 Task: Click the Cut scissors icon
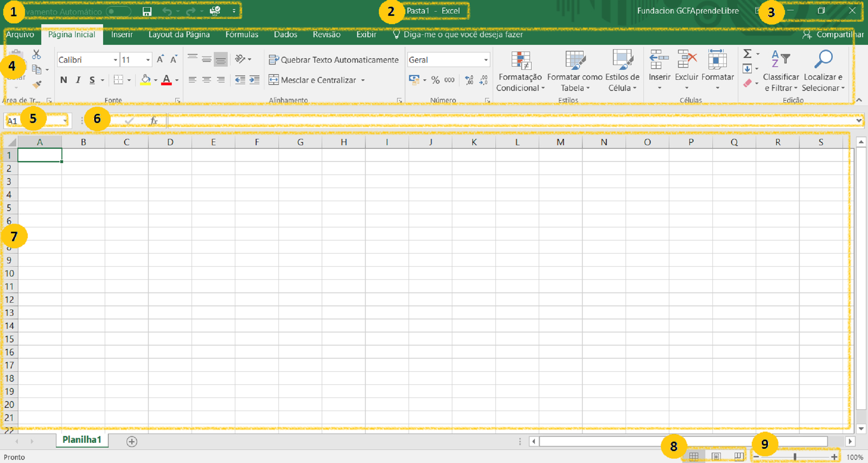[36, 54]
